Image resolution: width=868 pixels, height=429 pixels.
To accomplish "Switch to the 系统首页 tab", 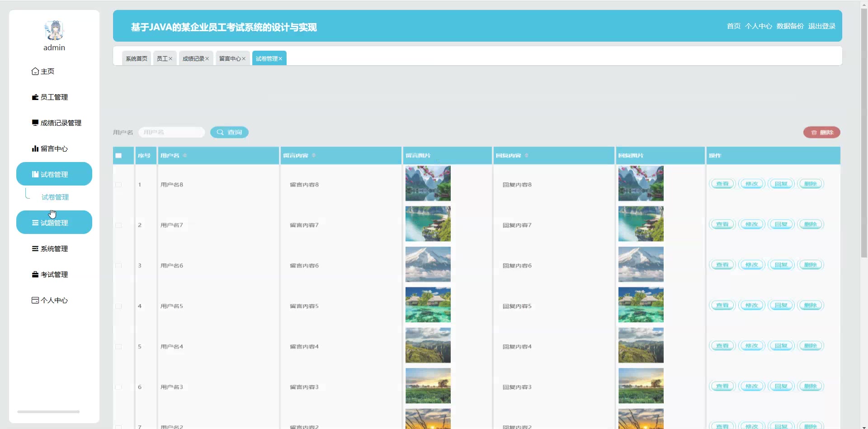I will 137,59.
